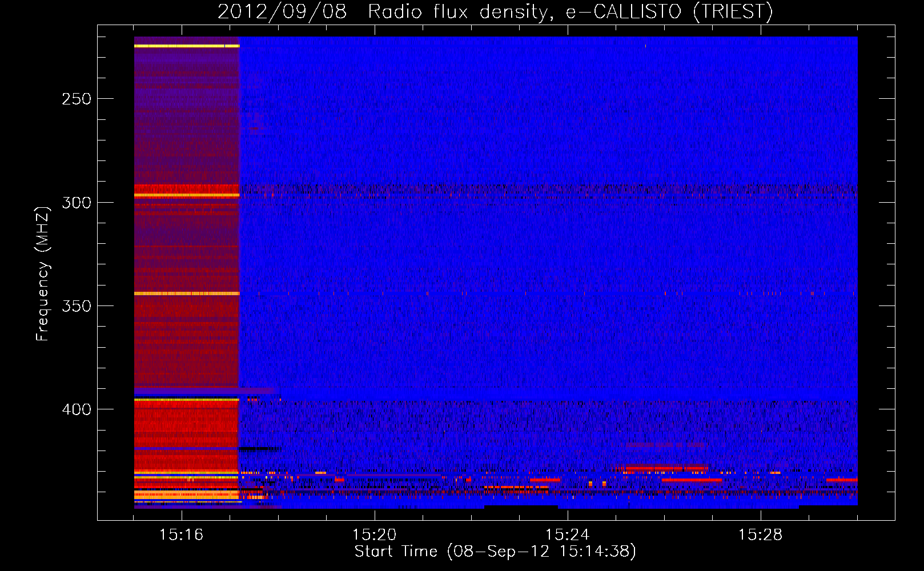924x571 pixels.
Task: Click the 400 frequency tick label
Action: [x=77, y=409]
